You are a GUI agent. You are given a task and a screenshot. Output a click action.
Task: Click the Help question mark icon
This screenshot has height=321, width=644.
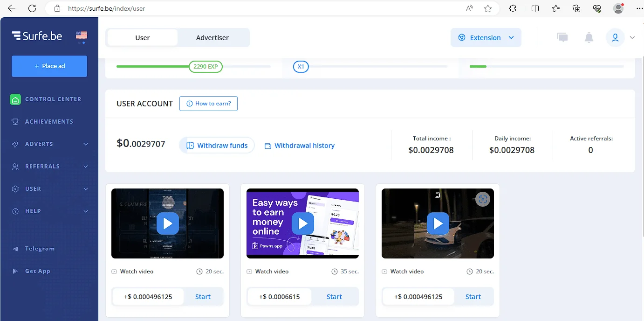coord(15,211)
